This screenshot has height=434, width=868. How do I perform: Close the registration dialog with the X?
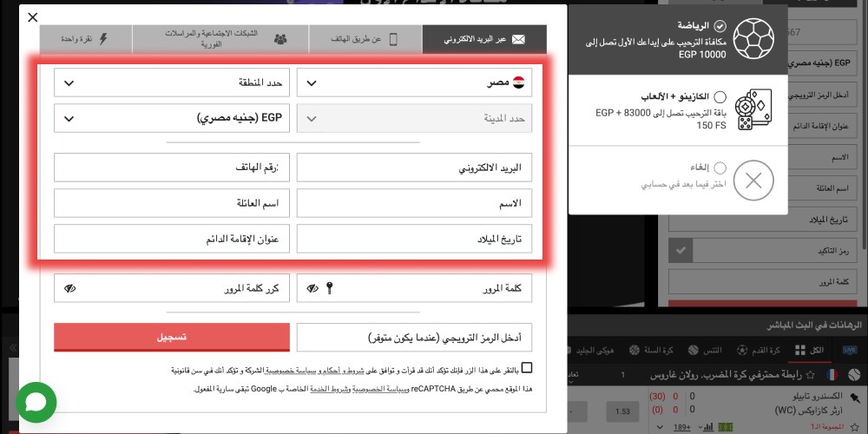pos(33,17)
